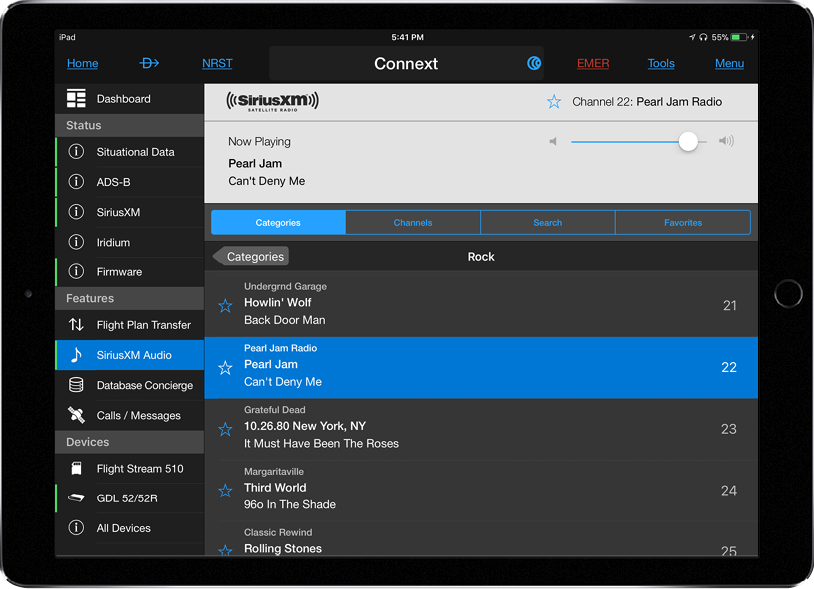Open Situational Data status page

click(129, 152)
